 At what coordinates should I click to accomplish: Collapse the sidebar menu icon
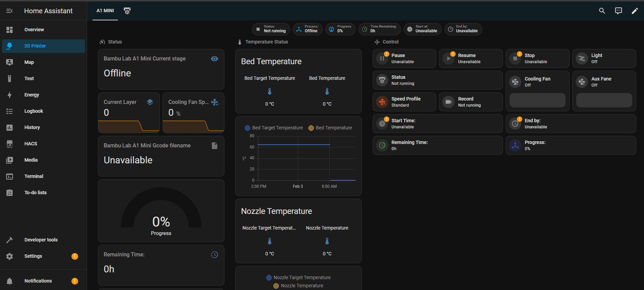click(10, 11)
